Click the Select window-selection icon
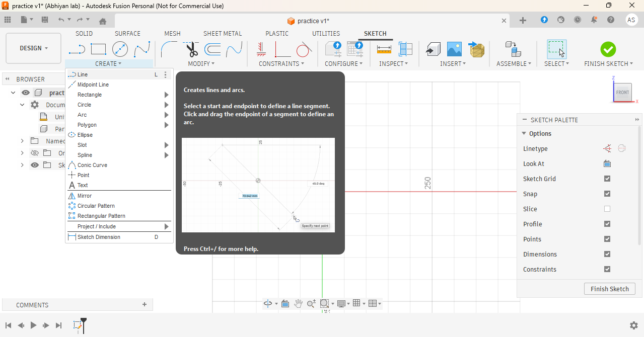 pos(556,49)
